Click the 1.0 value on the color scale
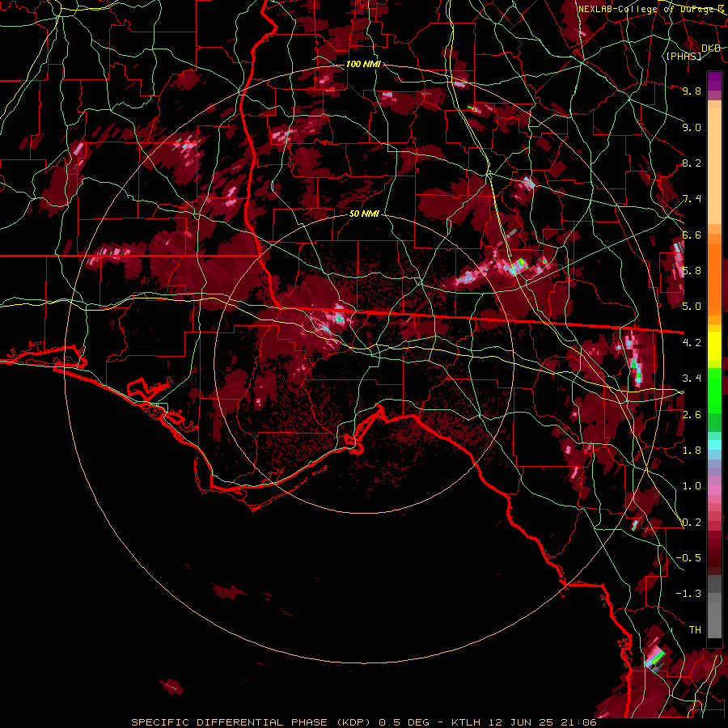This screenshot has width=728, height=728. 692,486
